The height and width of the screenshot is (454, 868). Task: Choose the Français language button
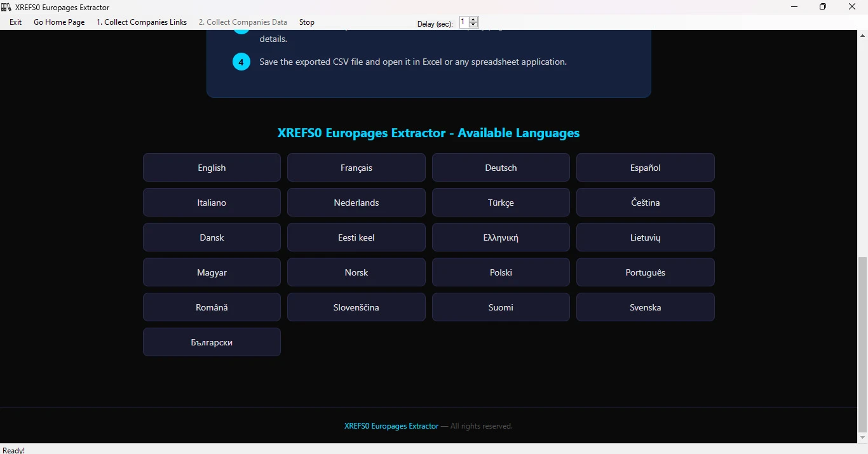coord(356,168)
